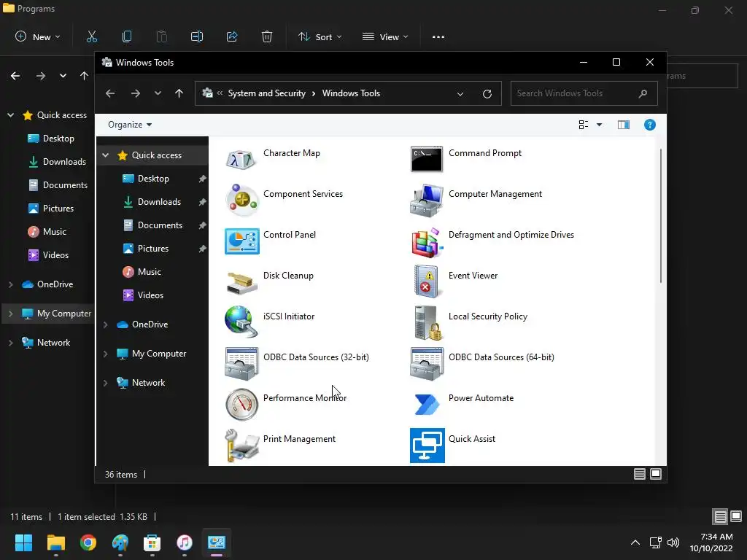Expand OneDrive in Windows Tools sidebar
The width and height of the screenshot is (747, 560).
[105, 324]
